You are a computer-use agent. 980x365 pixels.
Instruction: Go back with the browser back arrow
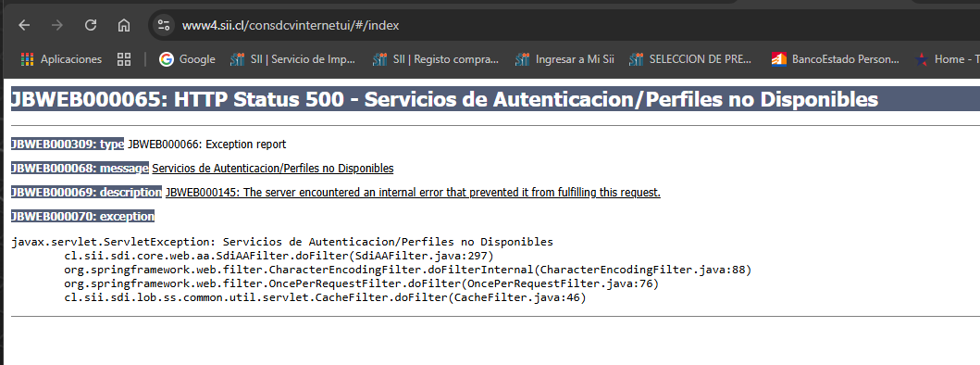[x=24, y=25]
